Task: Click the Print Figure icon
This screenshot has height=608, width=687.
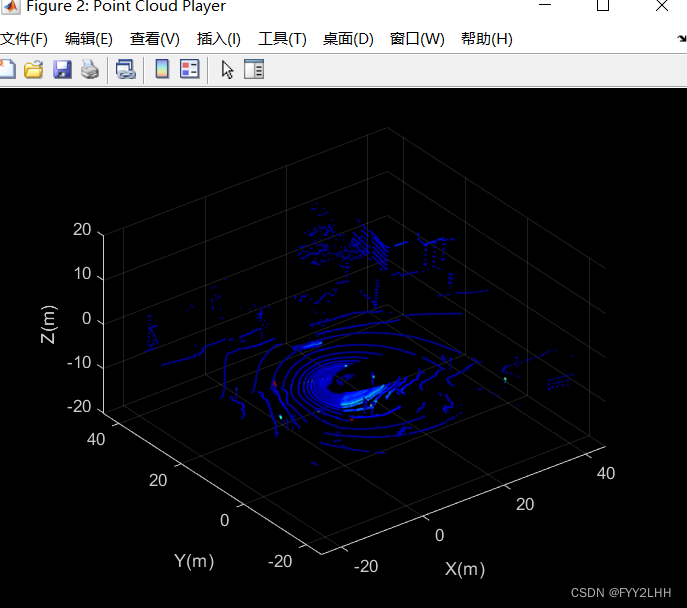Action: 90,70
